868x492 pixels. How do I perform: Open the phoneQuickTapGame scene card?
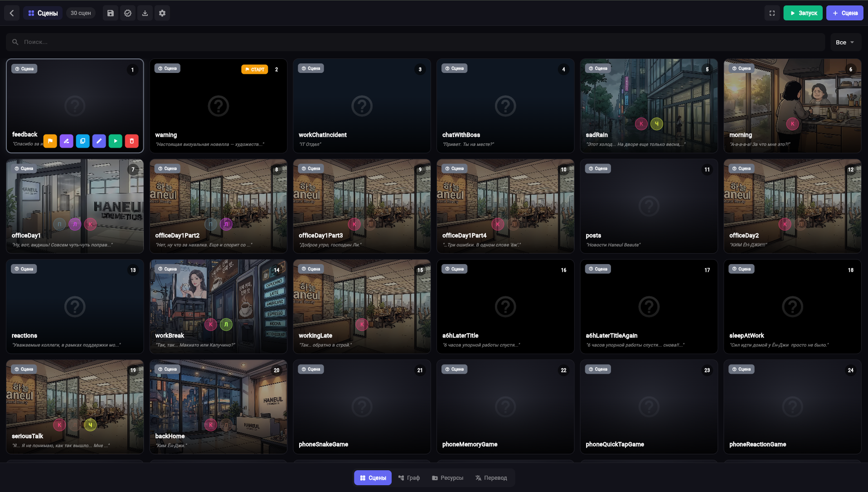point(649,407)
